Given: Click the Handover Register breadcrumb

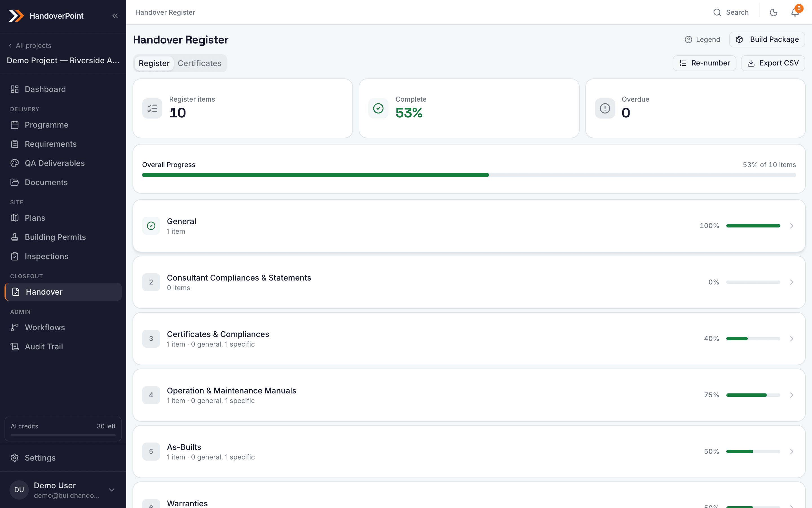Looking at the screenshot, I should tap(165, 12).
